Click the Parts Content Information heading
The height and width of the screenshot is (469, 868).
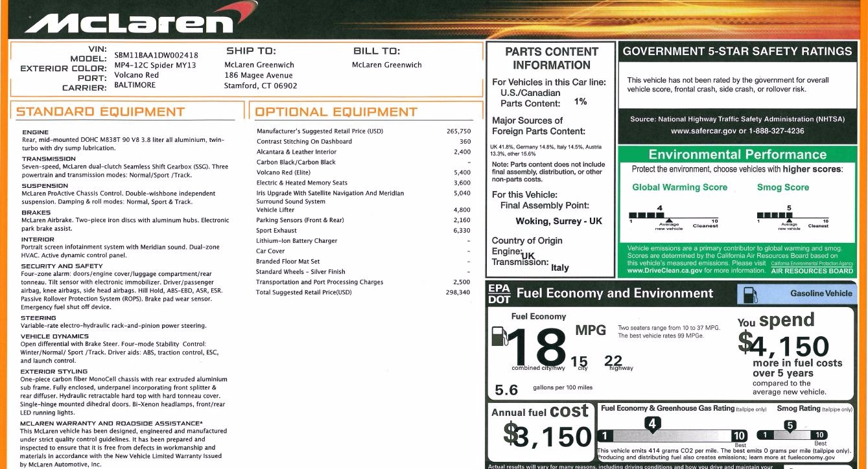click(552, 58)
